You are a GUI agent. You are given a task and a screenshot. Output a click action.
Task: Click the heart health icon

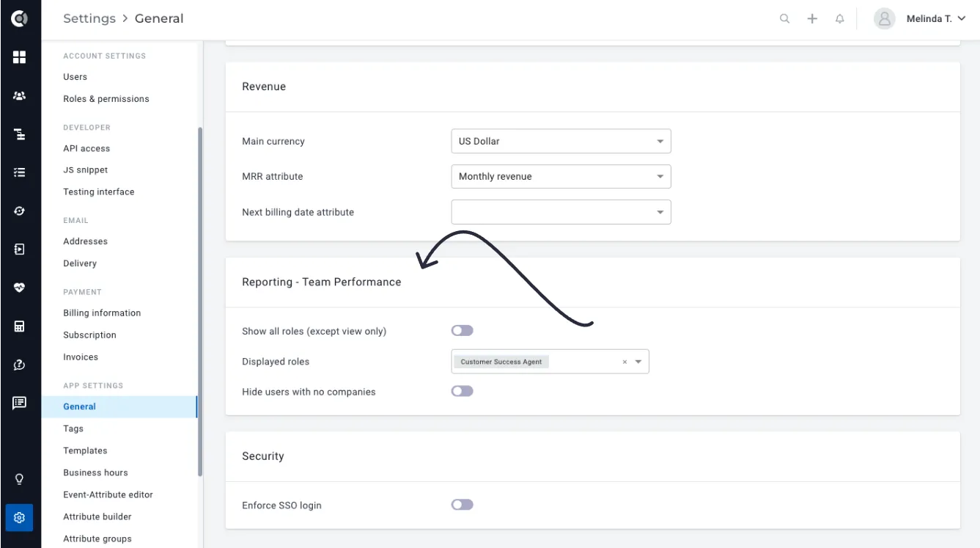tap(20, 288)
